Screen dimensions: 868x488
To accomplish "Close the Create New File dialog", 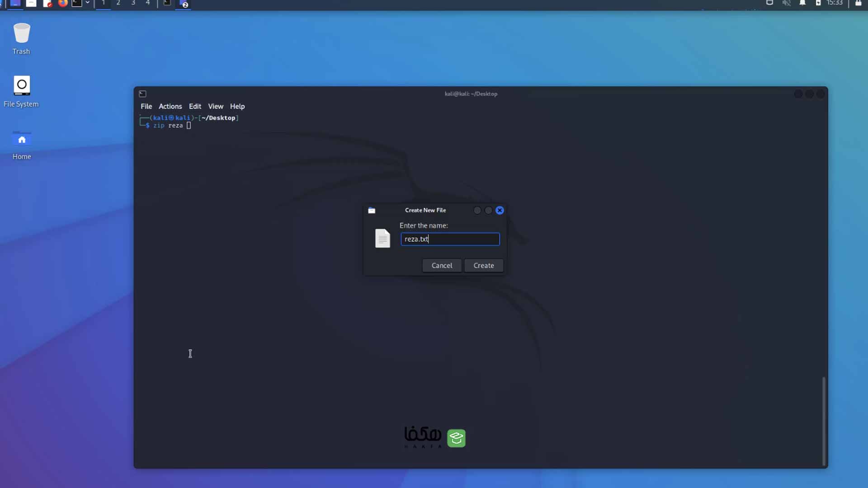I will point(500,210).
